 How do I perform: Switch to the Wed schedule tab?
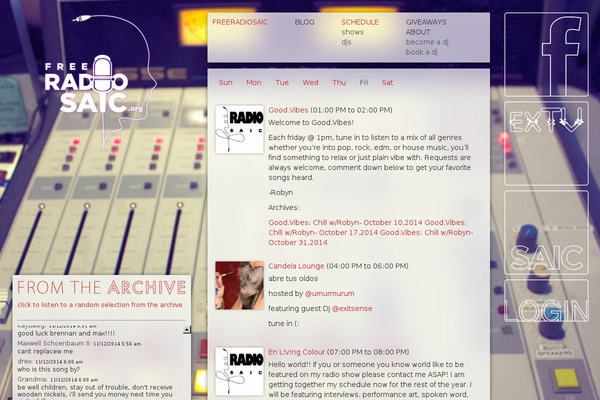310,82
